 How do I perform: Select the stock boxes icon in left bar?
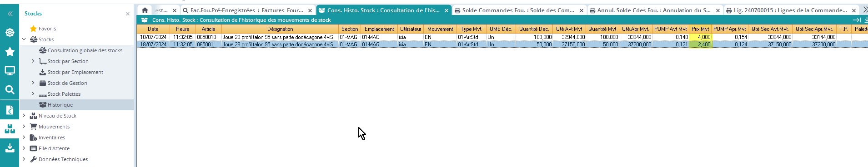[x=10, y=129]
